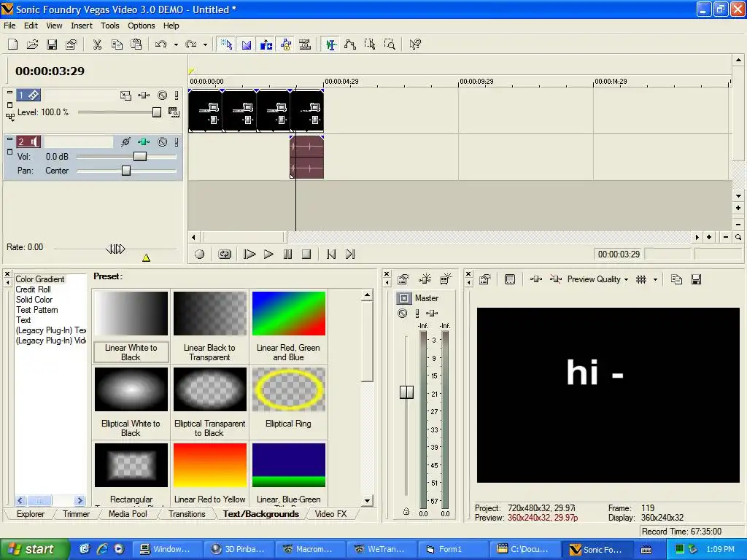747x560 pixels.
Task: Open the Options menu
Action: pyautogui.click(x=141, y=26)
